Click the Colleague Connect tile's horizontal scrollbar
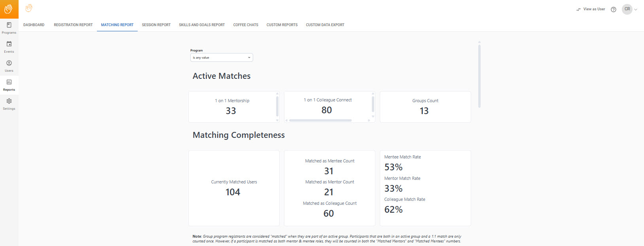This screenshot has width=644, height=246. (x=320, y=120)
